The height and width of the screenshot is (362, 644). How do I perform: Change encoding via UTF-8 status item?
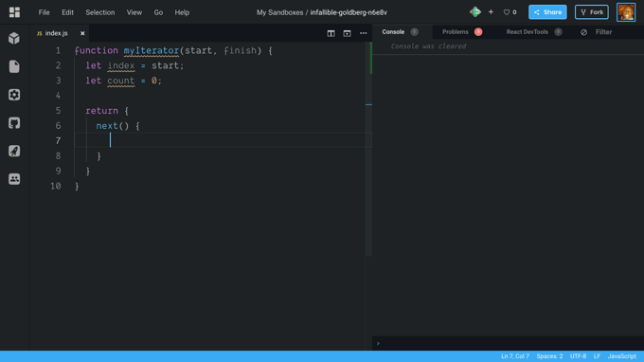pyautogui.click(x=579, y=356)
